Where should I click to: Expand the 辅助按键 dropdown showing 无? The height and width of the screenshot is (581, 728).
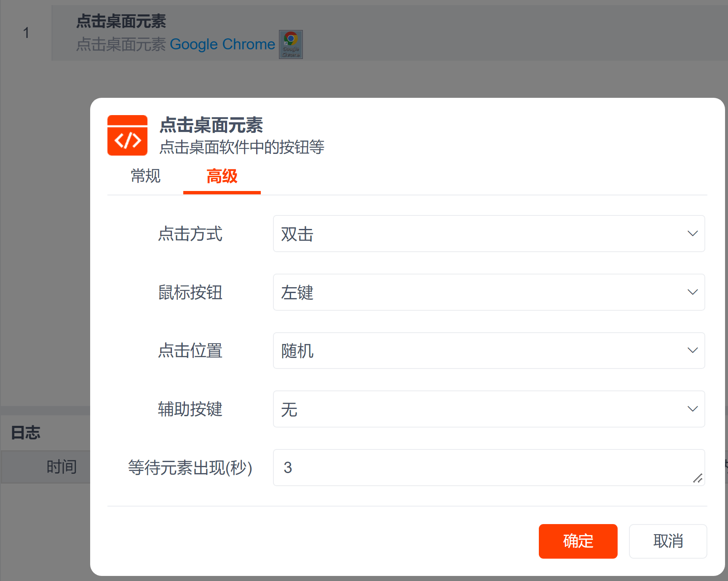pos(489,409)
